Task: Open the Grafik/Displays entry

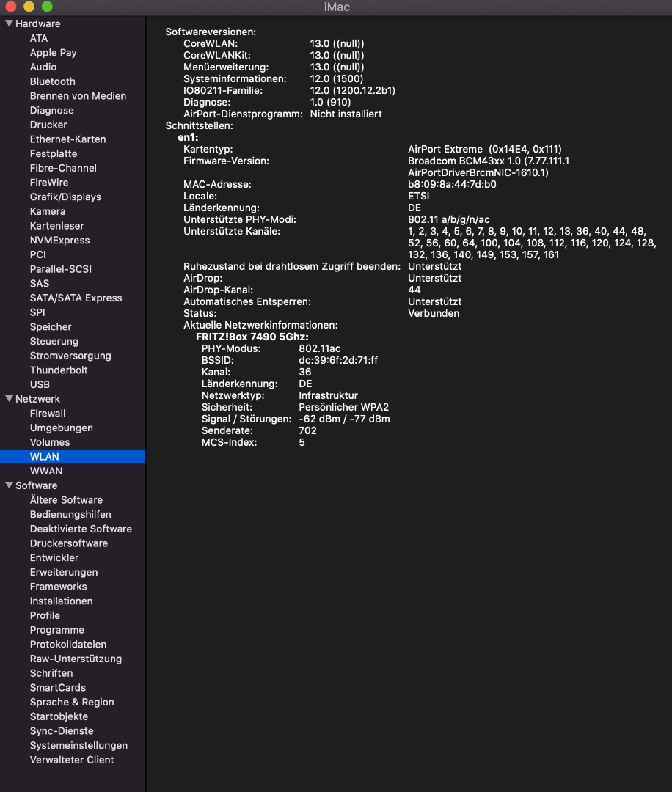Action: (x=65, y=197)
